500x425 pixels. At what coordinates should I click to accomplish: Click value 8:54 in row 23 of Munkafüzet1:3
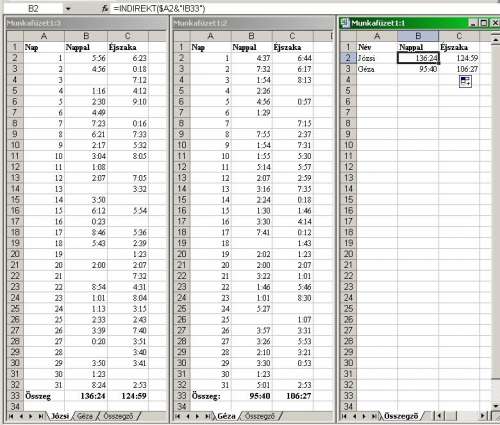86,287
